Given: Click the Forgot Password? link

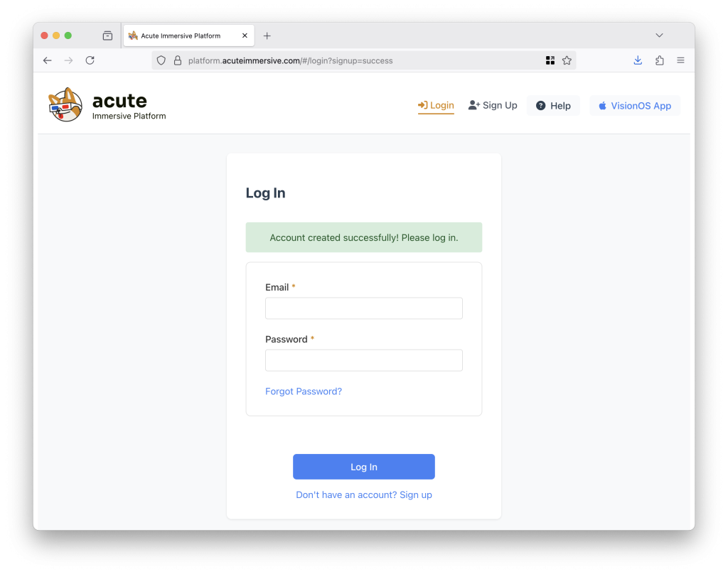Looking at the screenshot, I should pyautogui.click(x=304, y=391).
